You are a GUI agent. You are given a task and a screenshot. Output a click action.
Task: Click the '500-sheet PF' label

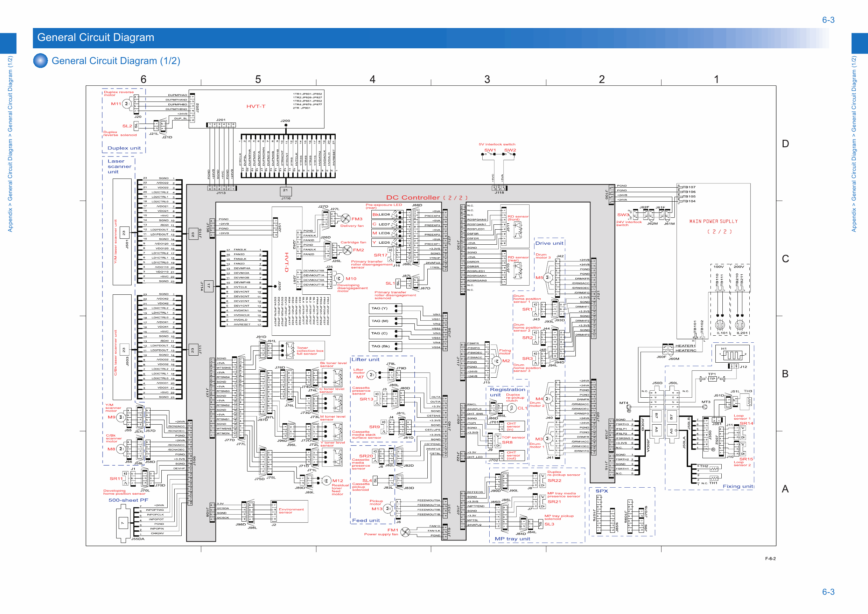point(128,500)
